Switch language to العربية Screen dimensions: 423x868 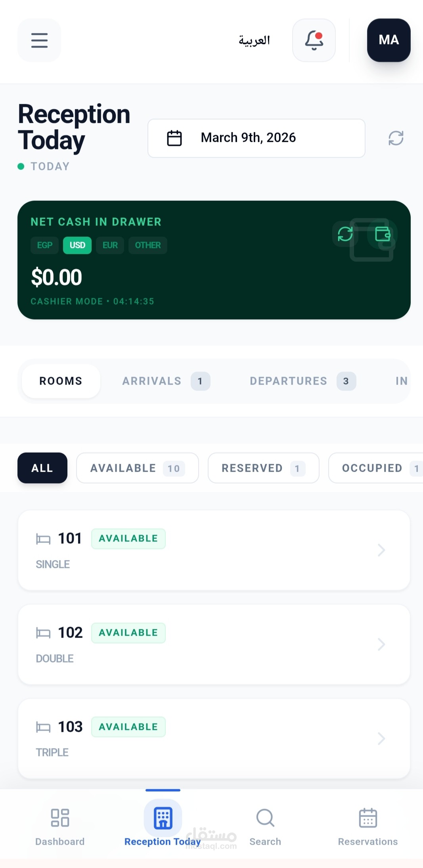(254, 40)
